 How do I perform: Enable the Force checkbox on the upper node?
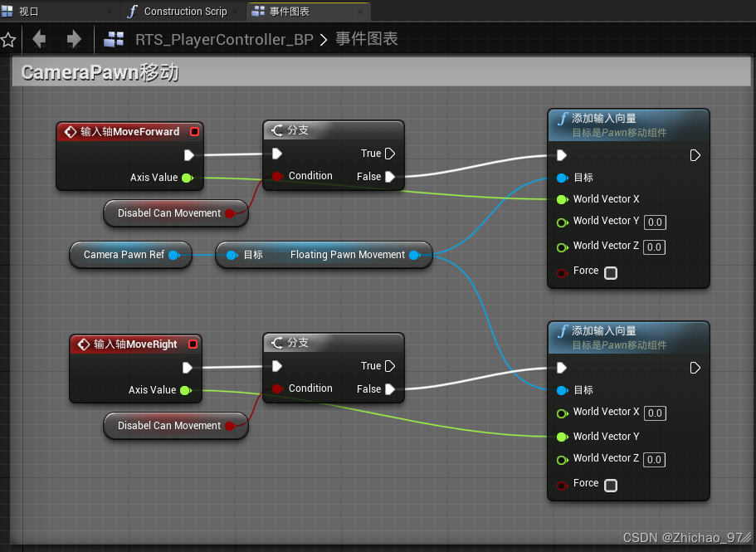[611, 271]
